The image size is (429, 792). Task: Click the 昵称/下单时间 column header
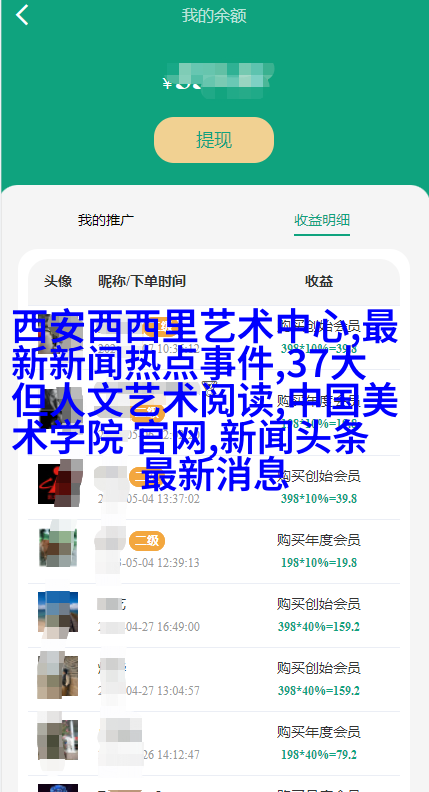(142, 281)
